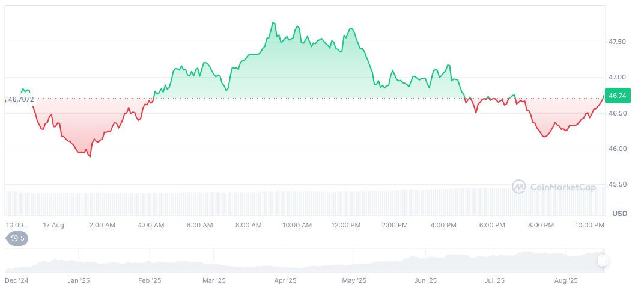The height and width of the screenshot is (287, 644).
Task: Click the USD currency label
Action: [x=619, y=214]
